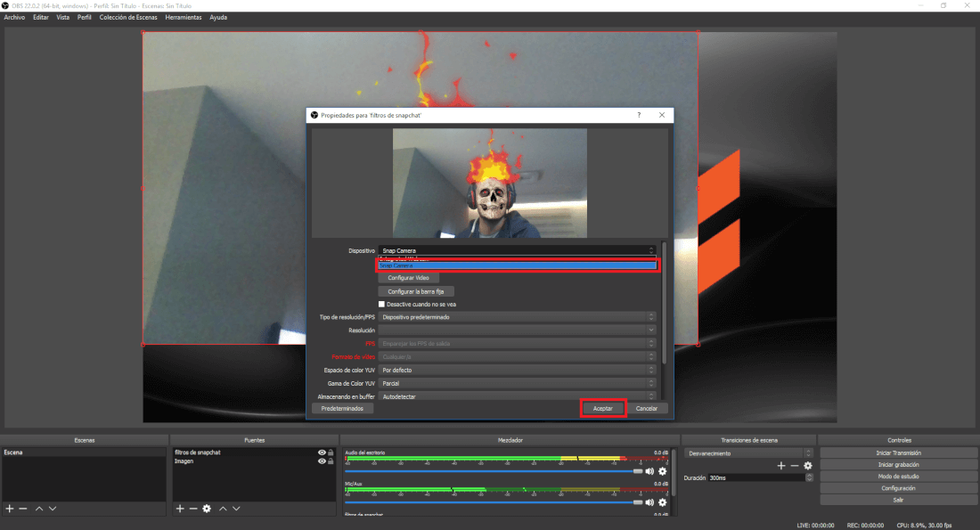
Task: Open 'Almacenando en buffer' dropdown
Action: point(518,396)
